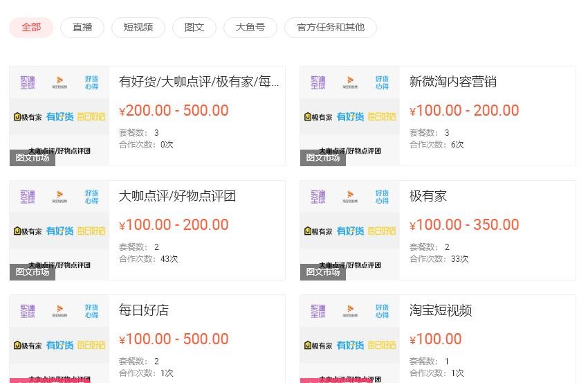Image resolution: width=588 pixels, height=383 pixels.
Task: Click the 图文市场 badge on 大咖点评 card
Action: coord(33,272)
